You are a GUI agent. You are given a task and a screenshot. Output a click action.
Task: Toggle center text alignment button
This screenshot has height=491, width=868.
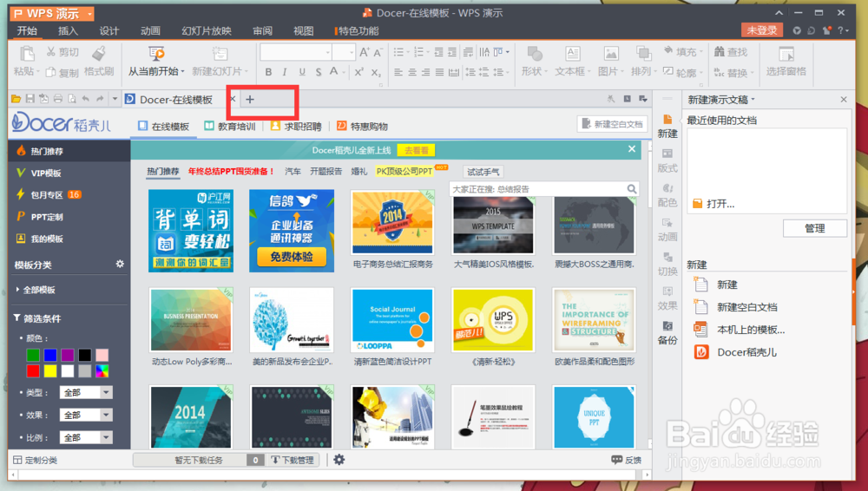(412, 72)
